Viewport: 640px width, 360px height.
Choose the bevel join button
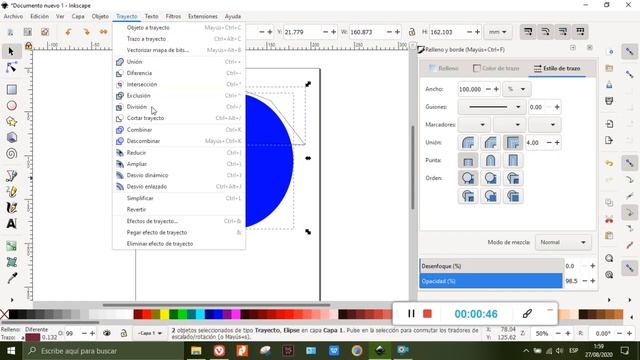click(x=490, y=142)
